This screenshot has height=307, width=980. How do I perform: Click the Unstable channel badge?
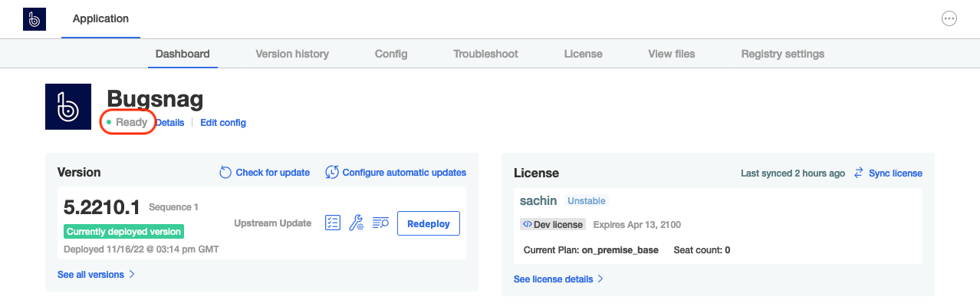587,200
